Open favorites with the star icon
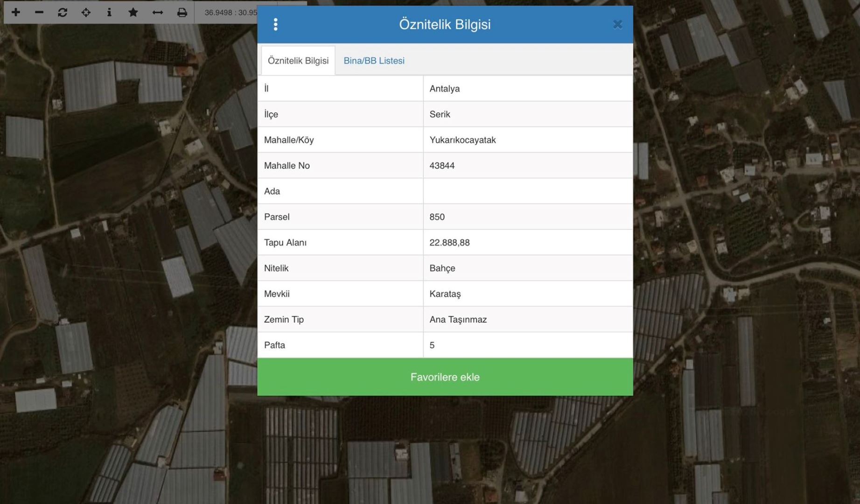Image resolution: width=860 pixels, height=504 pixels. pyautogui.click(x=133, y=12)
